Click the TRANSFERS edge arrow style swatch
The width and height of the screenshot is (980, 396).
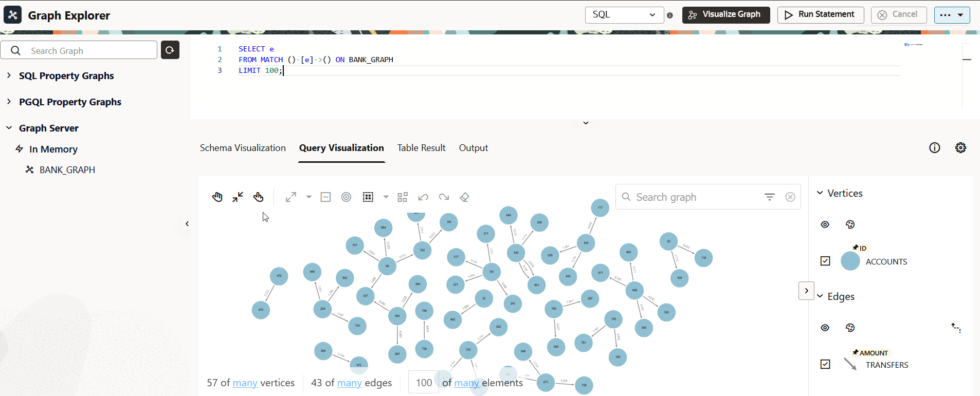click(x=850, y=364)
